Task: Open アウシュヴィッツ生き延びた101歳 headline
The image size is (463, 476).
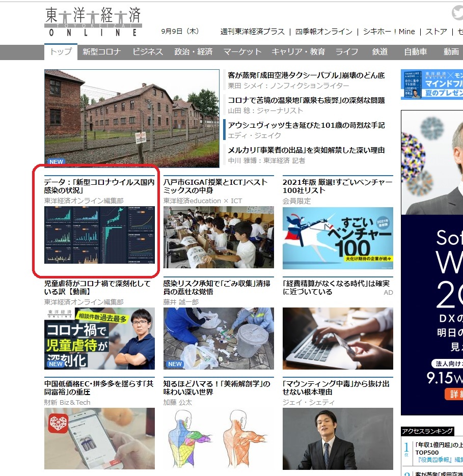Action: tap(306, 125)
